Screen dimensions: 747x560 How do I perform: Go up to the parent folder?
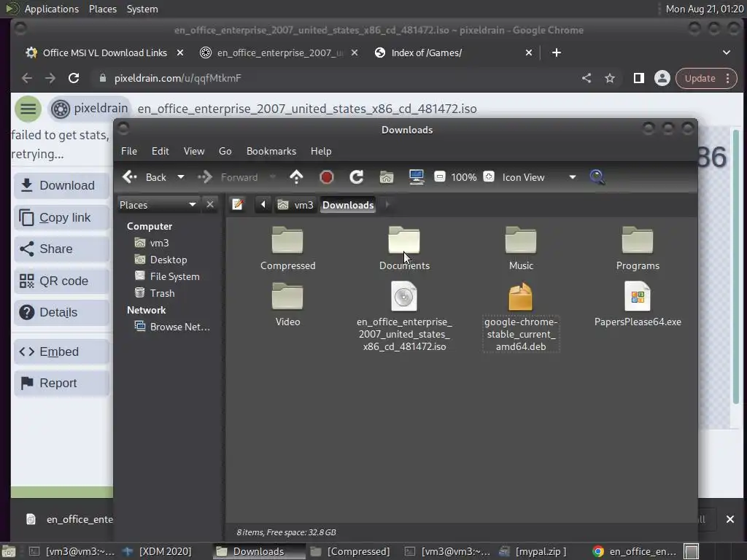296,177
